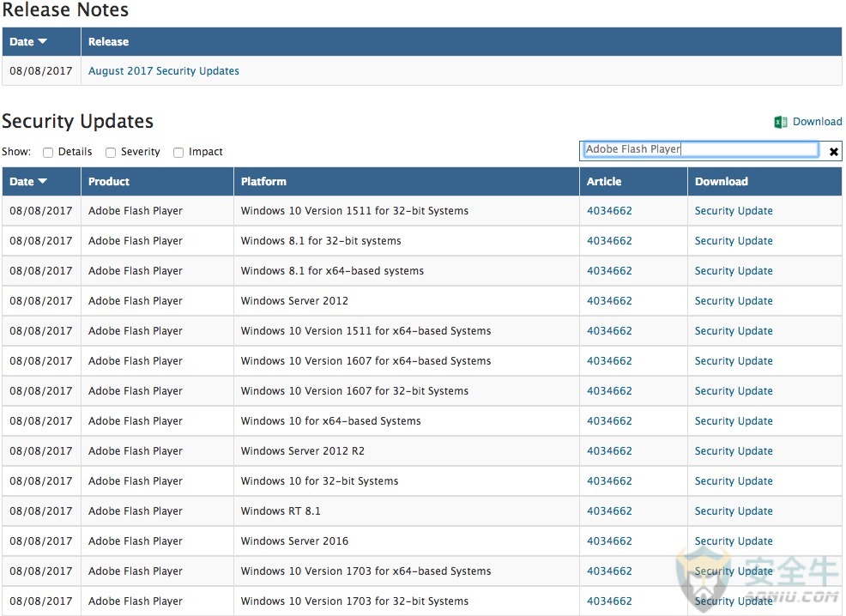Viewport: 846px width, 616px height.
Task: Open article 4034662 for Windows 10 1511 32-bit
Action: [x=609, y=211]
